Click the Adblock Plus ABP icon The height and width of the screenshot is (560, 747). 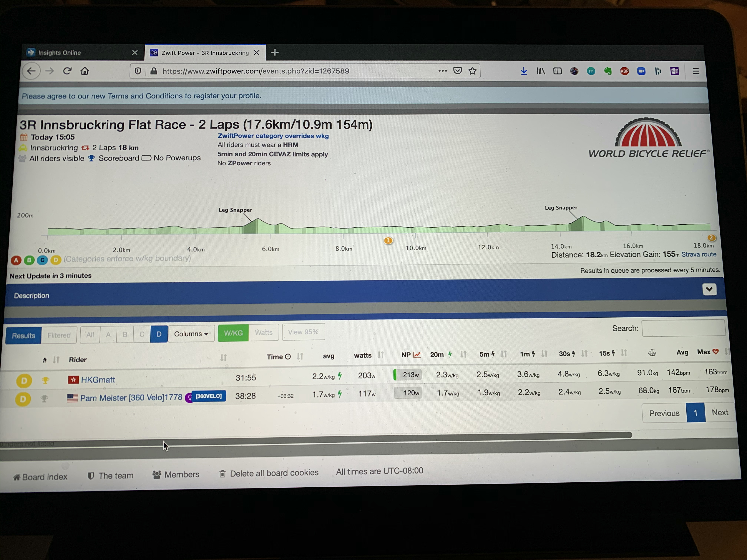(624, 71)
